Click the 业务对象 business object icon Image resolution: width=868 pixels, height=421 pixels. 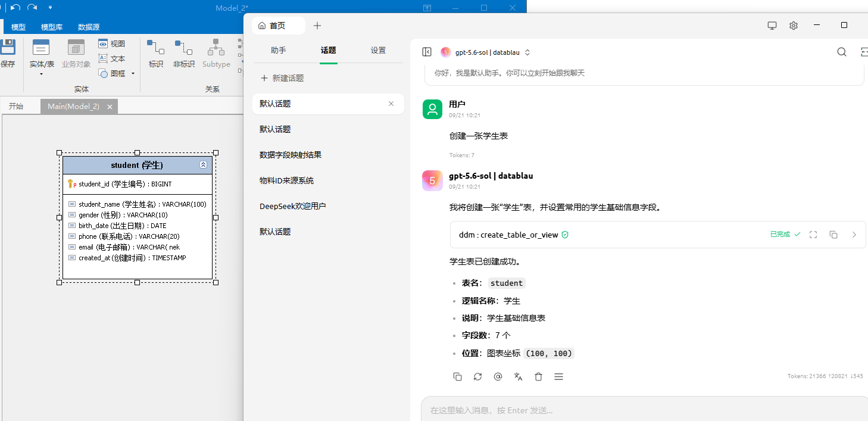click(76, 54)
